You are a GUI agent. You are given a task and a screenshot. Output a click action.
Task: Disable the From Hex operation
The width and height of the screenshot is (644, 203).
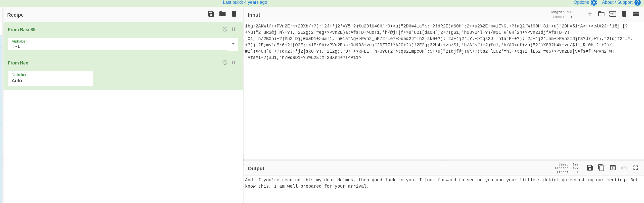click(x=225, y=62)
